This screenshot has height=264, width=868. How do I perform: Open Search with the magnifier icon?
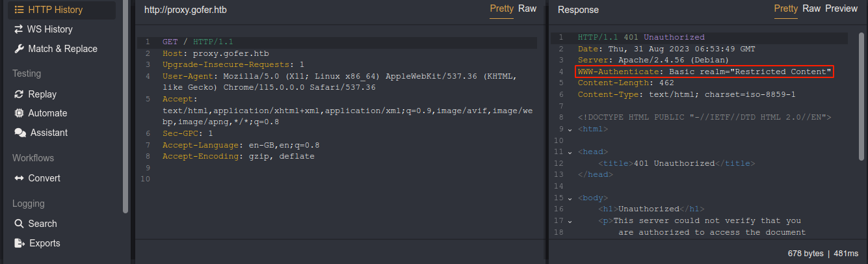(18, 224)
